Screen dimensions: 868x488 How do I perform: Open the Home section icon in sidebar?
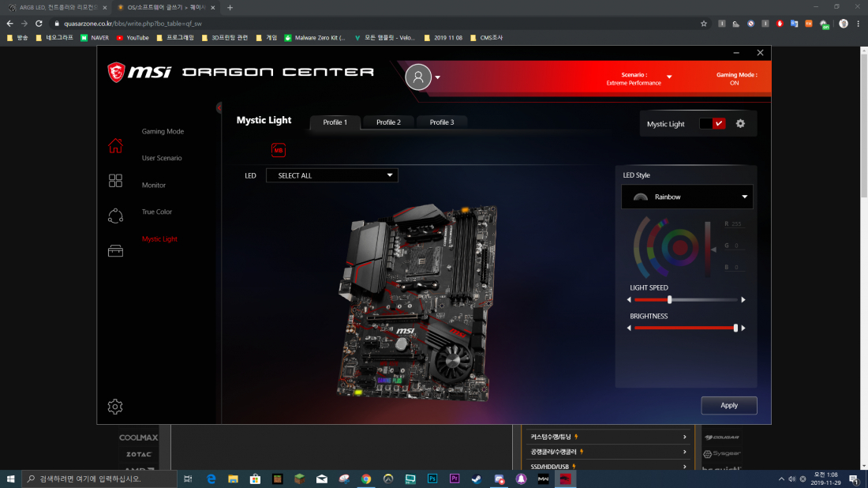(115, 145)
